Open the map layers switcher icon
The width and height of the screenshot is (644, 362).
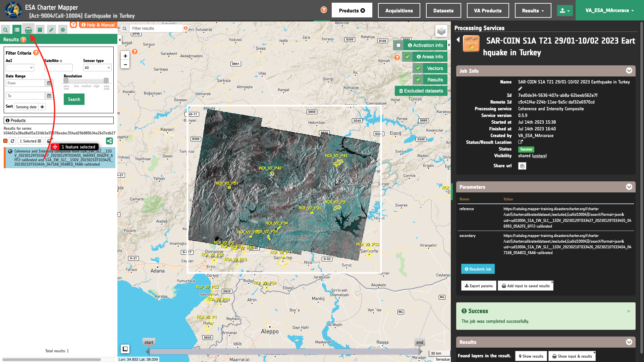click(441, 31)
